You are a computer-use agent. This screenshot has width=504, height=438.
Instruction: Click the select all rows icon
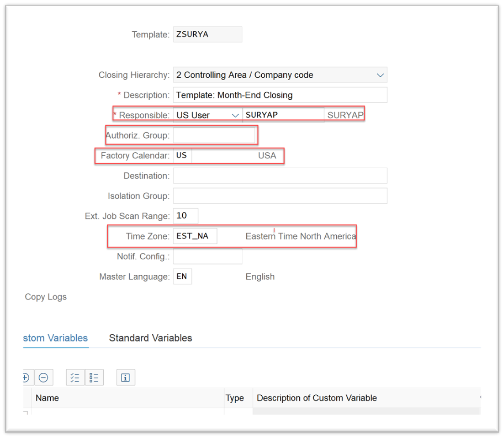click(x=75, y=377)
